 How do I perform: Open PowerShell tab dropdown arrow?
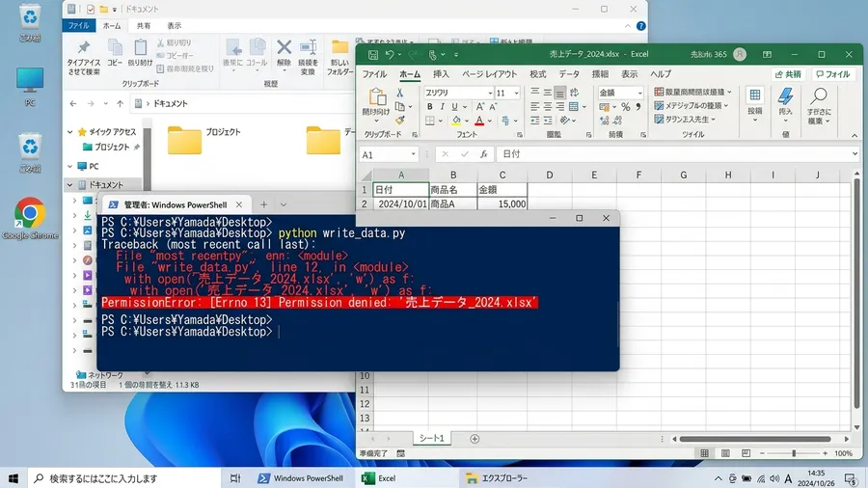(284, 204)
